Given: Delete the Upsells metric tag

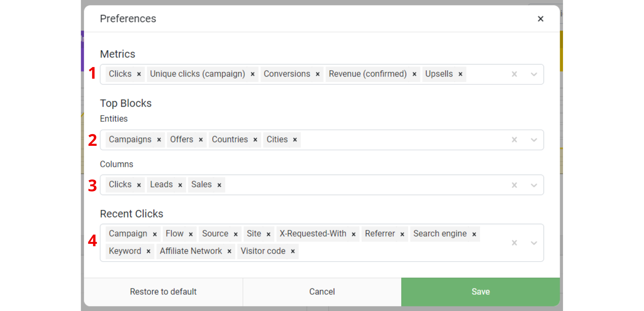Looking at the screenshot, I should pyautogui.click(x=461, y=74).
